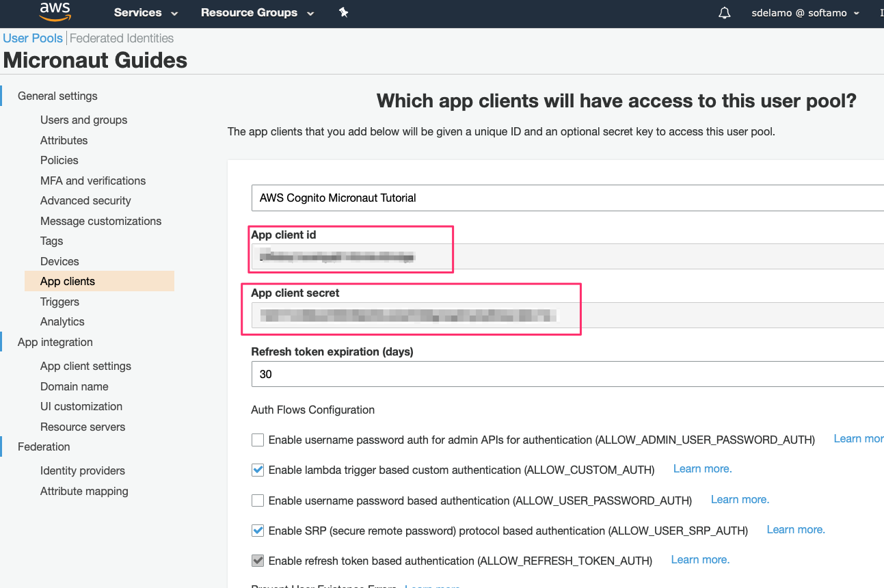The width and height of the screenshot is (884, 588).
Task: Open the sdelamo @ softamo account menu
Action: pos(805,13)
